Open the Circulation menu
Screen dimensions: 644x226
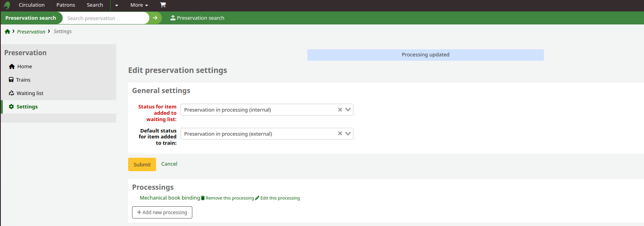[32, 5]
